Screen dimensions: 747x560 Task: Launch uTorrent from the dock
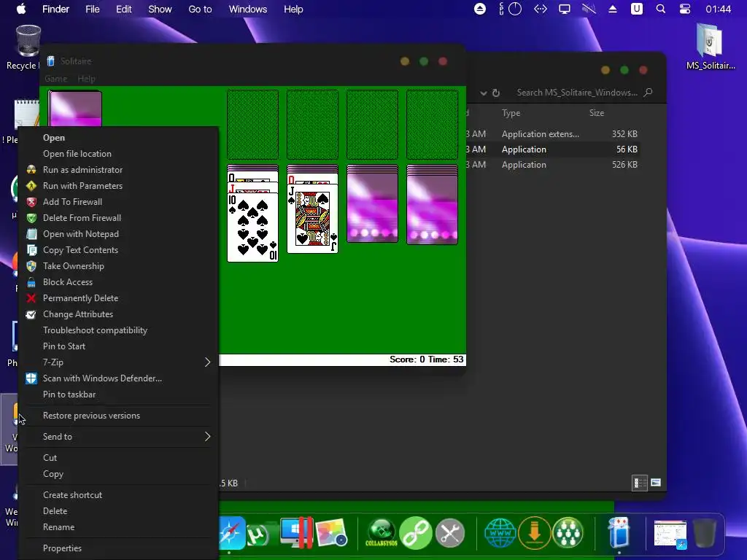tap(259, 534)
